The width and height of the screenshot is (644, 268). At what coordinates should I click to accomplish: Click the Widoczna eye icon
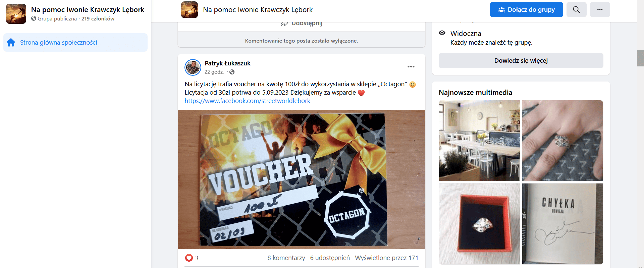(442, 33)
